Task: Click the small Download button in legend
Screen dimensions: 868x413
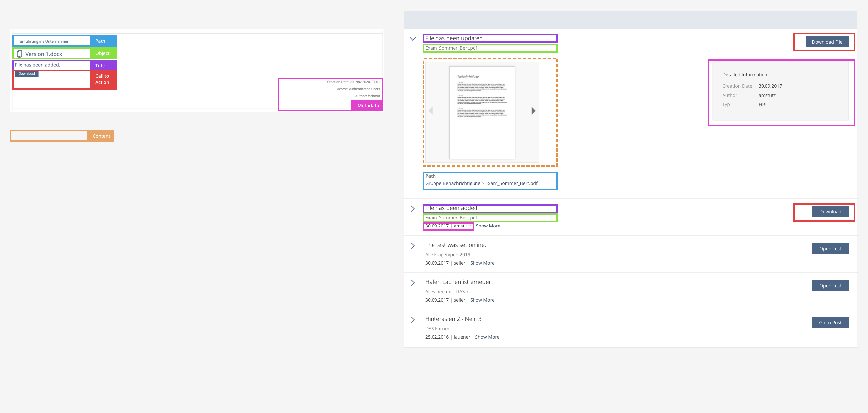Action: (27, 74)
